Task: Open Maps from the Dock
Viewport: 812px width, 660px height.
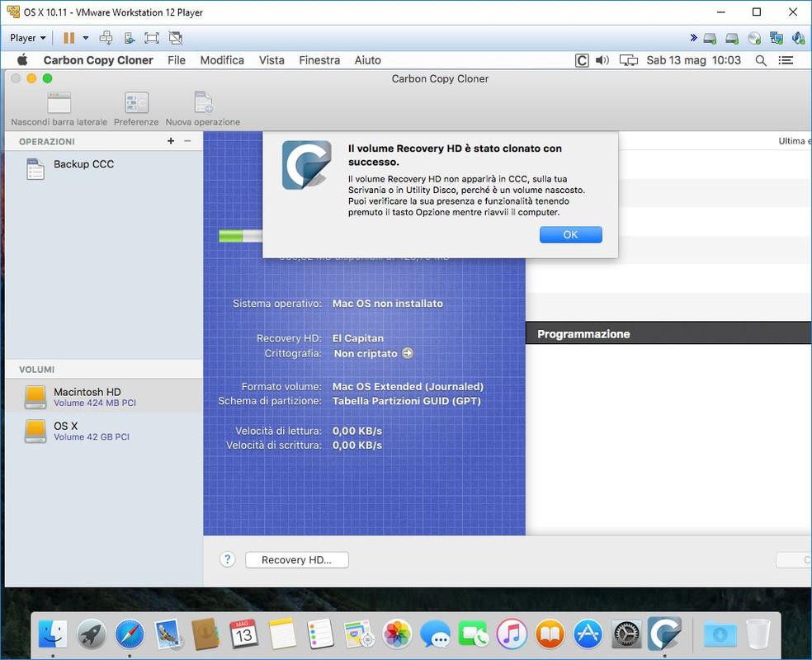Action: [x=358, y=634]
